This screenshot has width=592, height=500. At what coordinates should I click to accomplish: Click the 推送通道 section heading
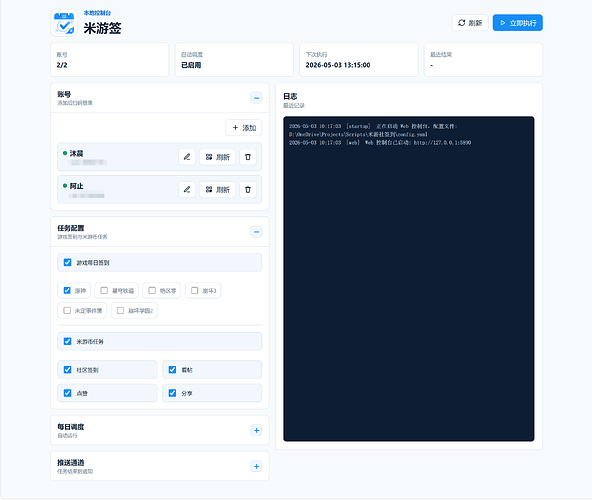point(71,463)
